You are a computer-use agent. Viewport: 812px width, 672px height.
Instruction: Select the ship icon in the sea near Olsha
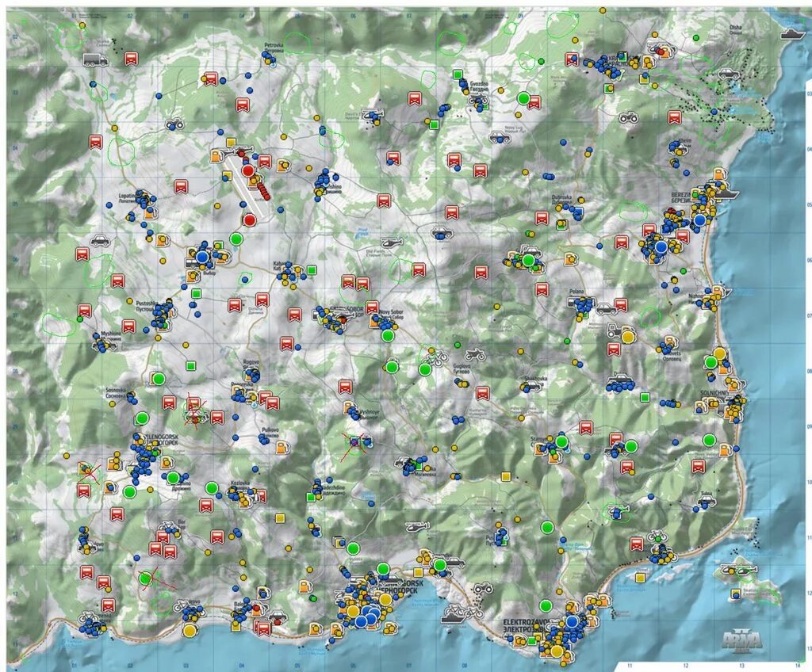[x=793, y=33]
